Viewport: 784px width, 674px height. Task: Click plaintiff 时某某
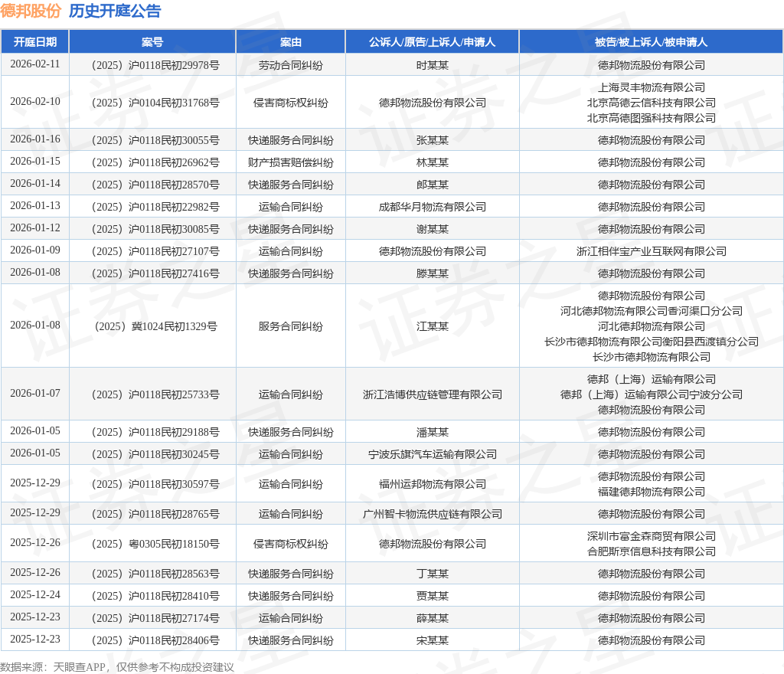tap(433, 66)
